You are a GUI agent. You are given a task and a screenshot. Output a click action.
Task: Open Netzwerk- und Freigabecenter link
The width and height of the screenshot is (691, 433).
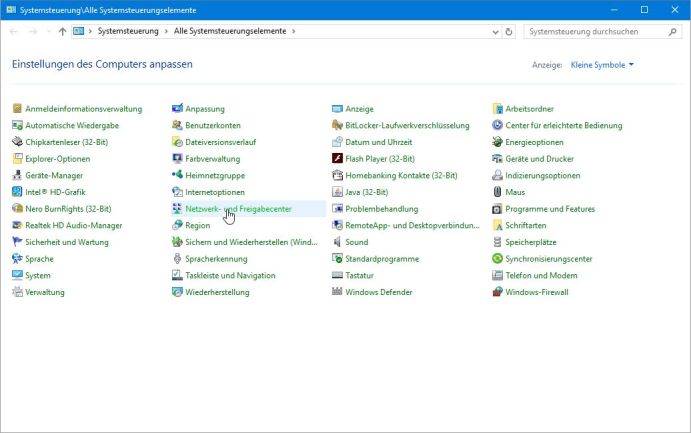pyautogui.click(x=238, y=209)
